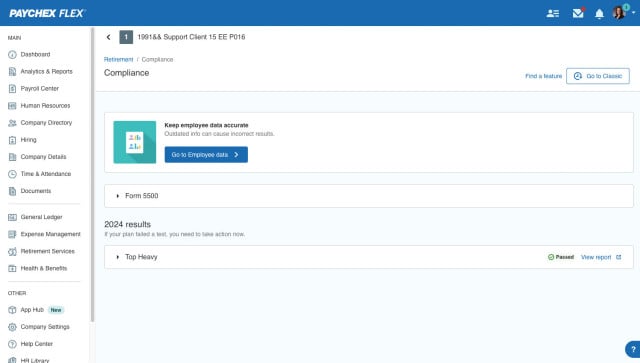Click the Health & Benefits icon
This screenshot has height=363, width=640.
(12, 269)
